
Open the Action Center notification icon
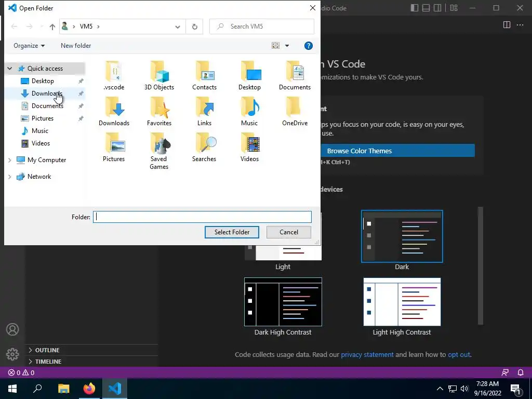click(515, 389)
